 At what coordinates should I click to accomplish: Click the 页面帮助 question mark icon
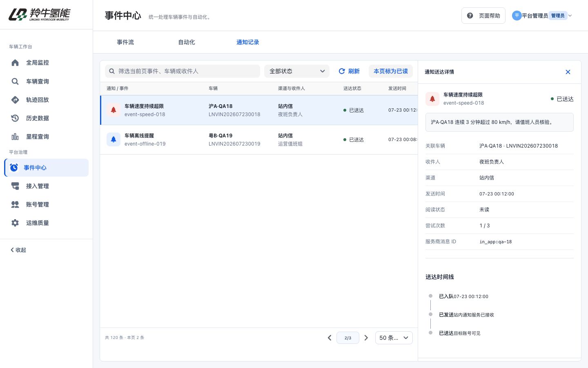coord(470,16)
